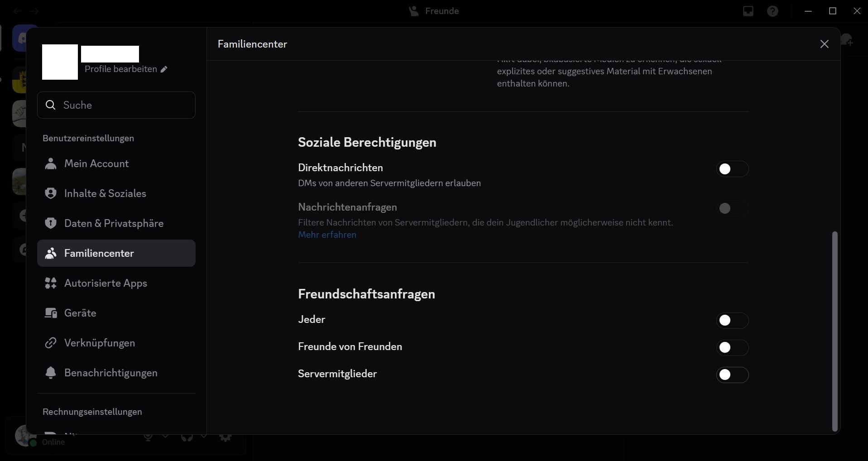Enable Freunde von Freunden toggle
Viewport: 868px width, 461px height.
point(732,348)
